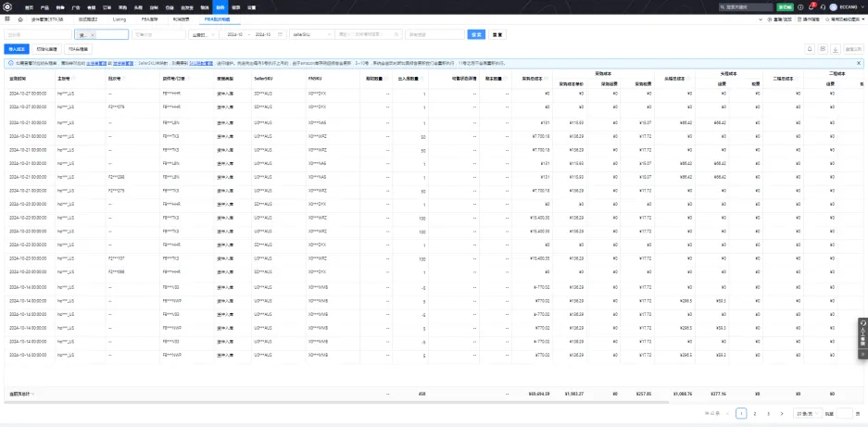
Task: Open the favorites dropdown arrow at far right
Action: (x=863, y=19)
